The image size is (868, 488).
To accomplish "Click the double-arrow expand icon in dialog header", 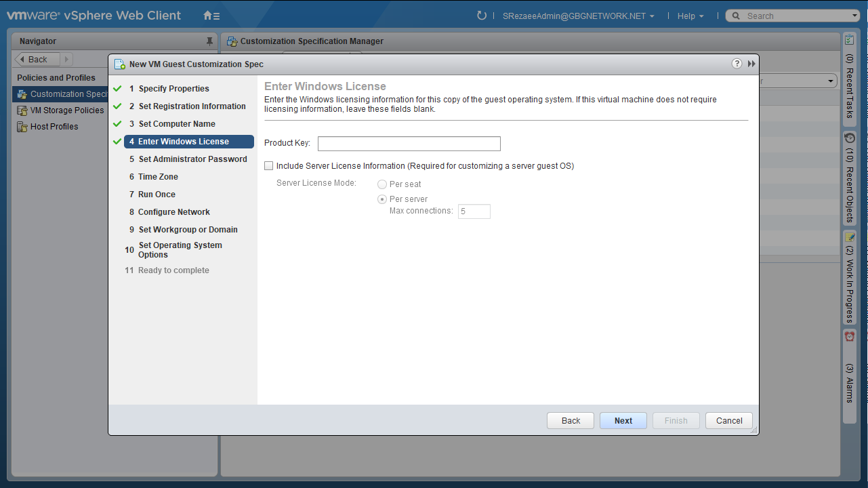I will (751, 64).
